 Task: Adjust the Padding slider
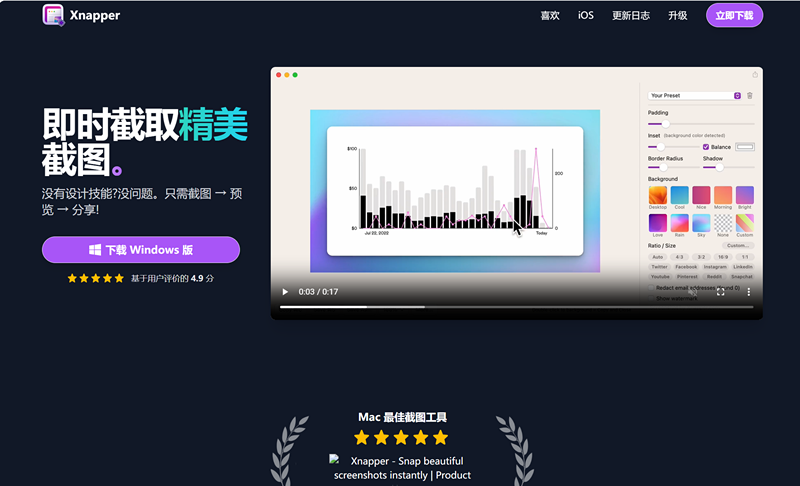701,124
